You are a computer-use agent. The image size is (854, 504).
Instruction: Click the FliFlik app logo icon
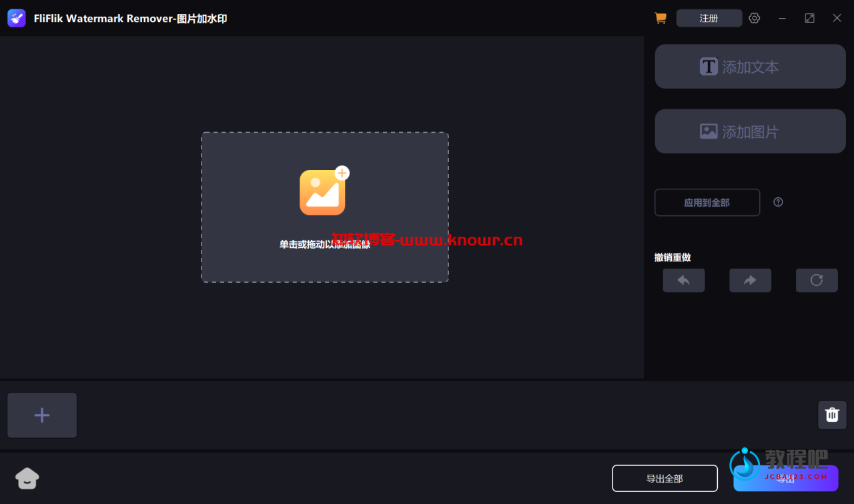[x=17, y=18]
